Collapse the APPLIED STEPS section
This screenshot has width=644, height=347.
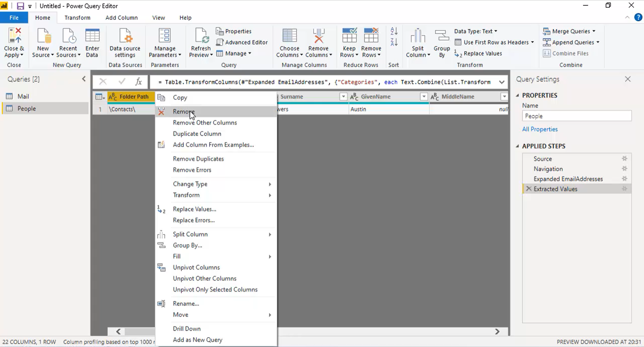(x=517, y=146)
